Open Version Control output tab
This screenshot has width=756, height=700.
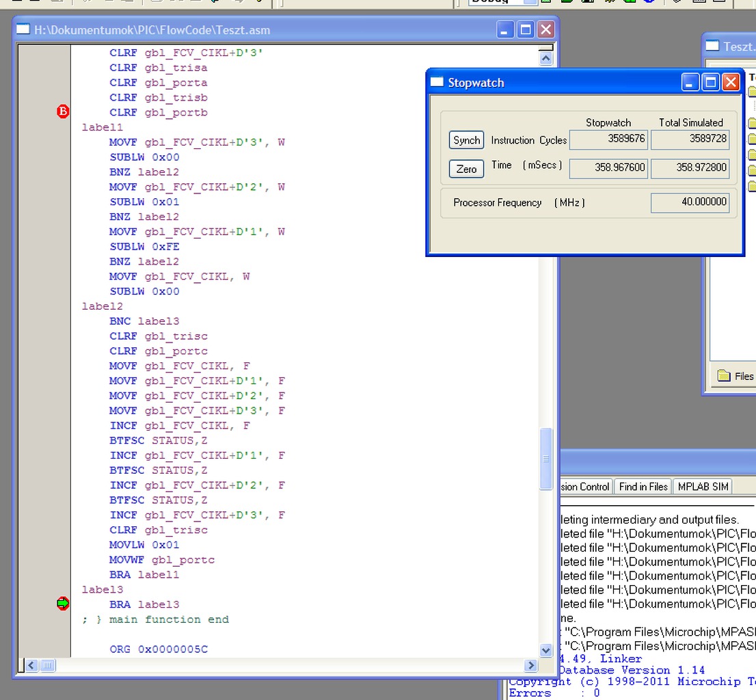(586, 487)
